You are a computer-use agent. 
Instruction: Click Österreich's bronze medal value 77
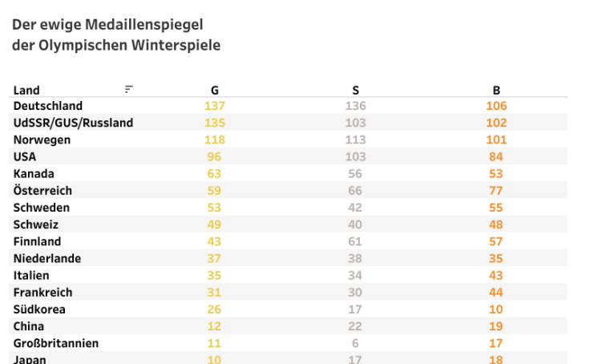[496, 191]
